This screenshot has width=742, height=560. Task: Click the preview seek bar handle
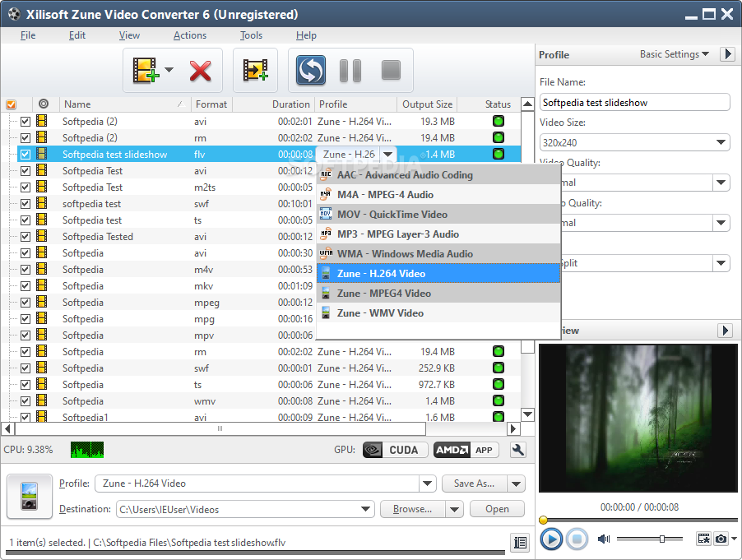(543, 520)
